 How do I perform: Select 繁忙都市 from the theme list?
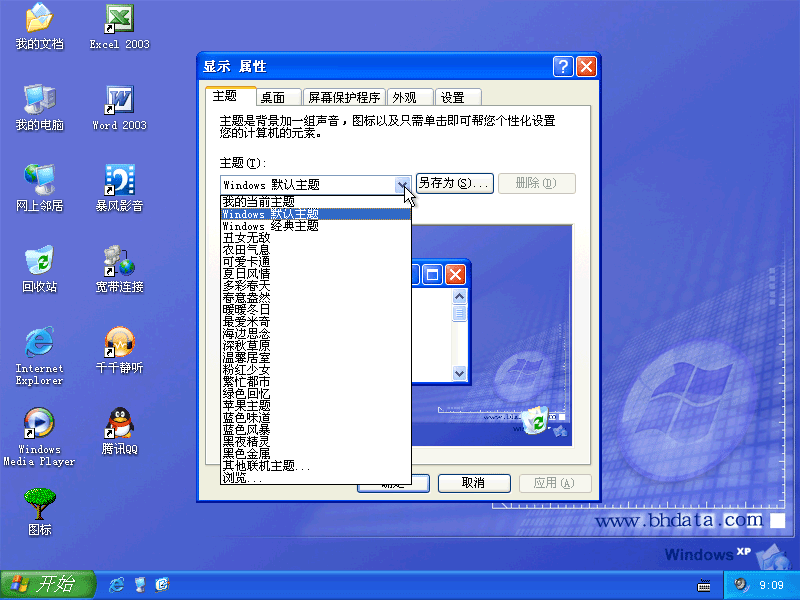click(x=316, y=382)
